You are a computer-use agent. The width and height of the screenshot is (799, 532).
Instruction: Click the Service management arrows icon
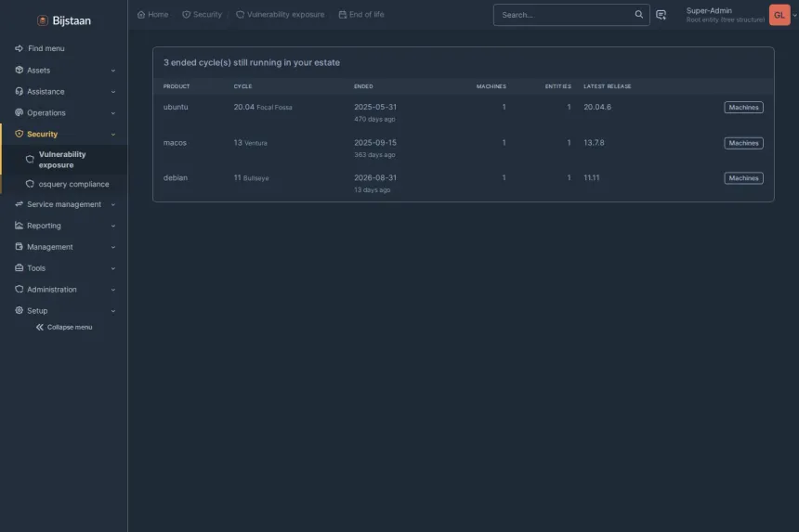click(x=19, y=204)
